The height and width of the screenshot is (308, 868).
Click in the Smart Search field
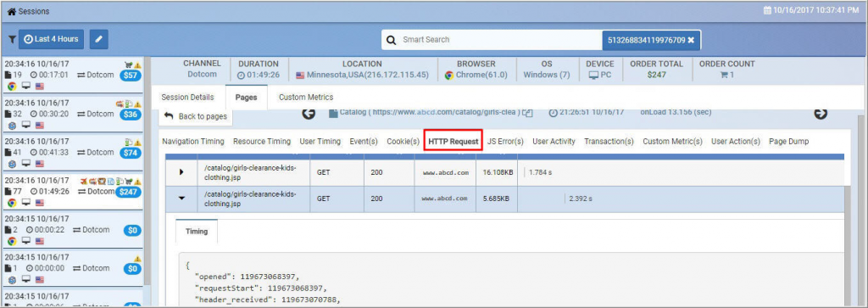[x=498, y=40]
